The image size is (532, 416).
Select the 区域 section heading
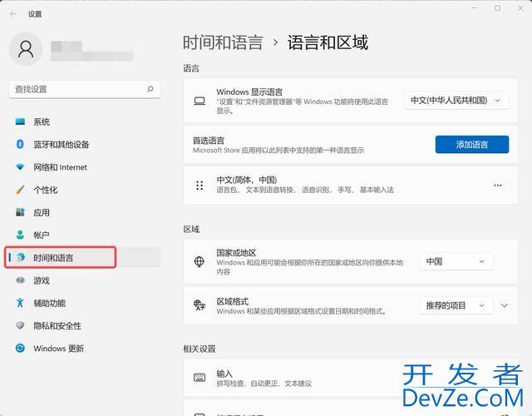191,230
